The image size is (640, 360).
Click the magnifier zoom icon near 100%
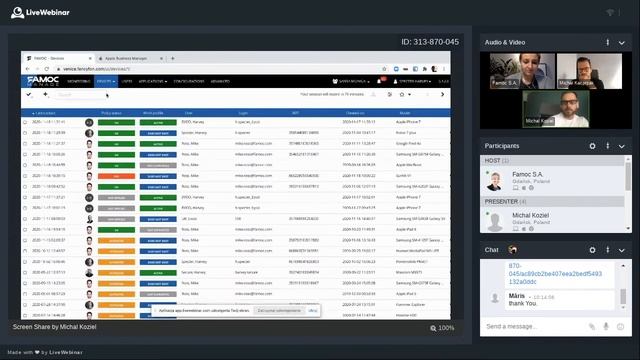point(433,328)
